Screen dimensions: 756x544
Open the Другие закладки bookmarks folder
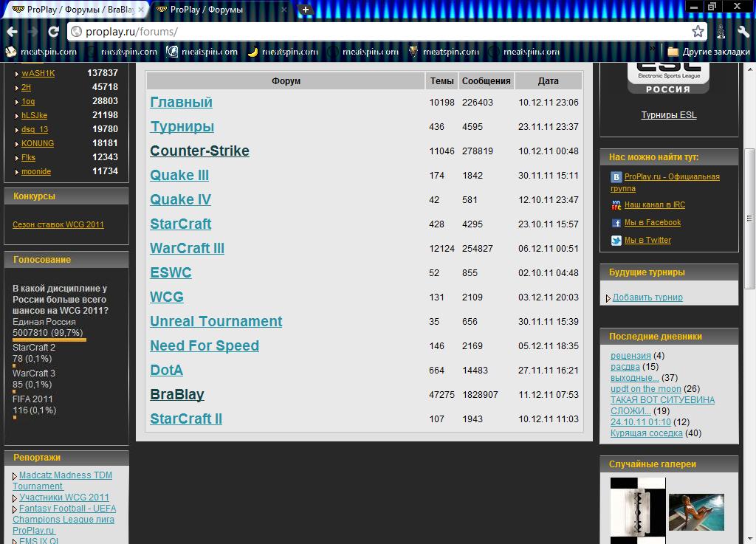point(708,52)
